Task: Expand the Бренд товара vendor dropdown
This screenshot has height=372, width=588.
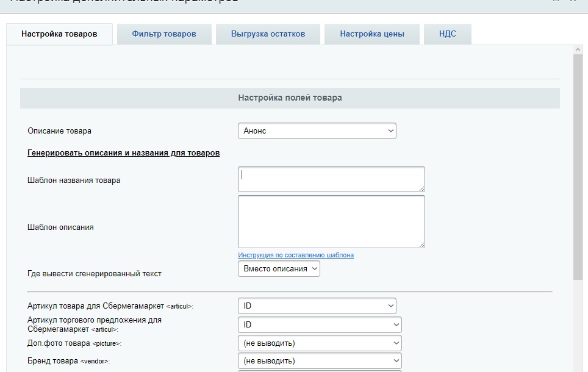Action: (x=319, y=361)
